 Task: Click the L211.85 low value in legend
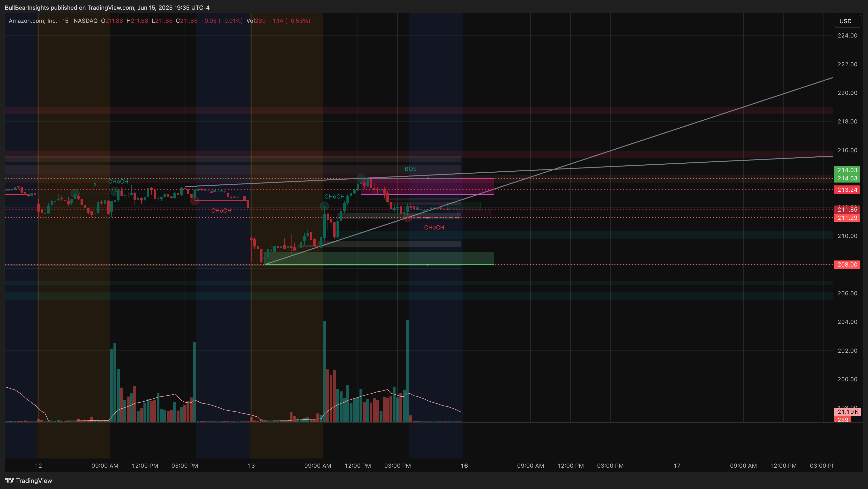click(162, 21)
